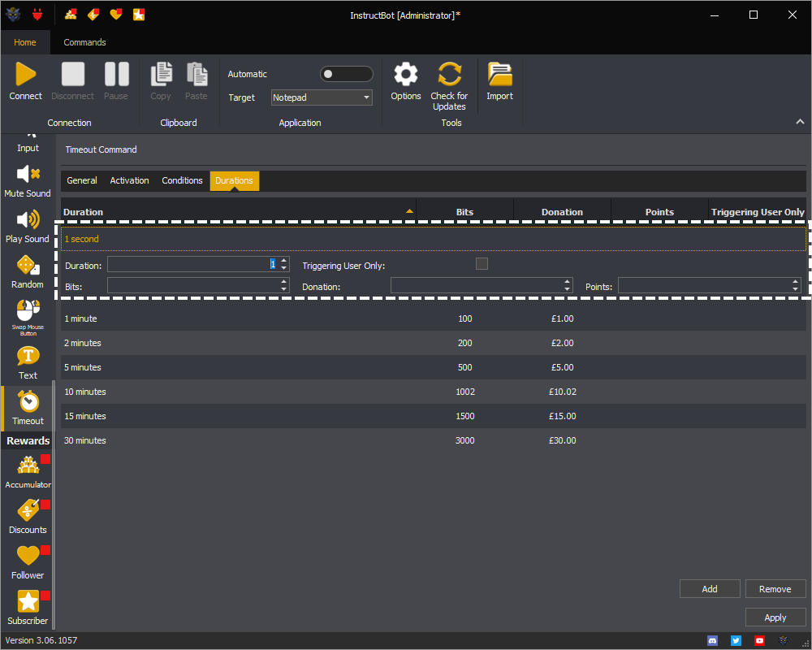This screenshot has width=812, height=650.
Task: Open the Conditions tab
Action: [182, 180]
